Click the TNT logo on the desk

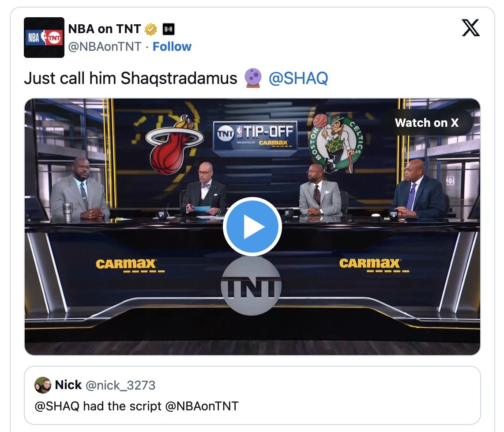pyautogui.click(x=252, y=286)
